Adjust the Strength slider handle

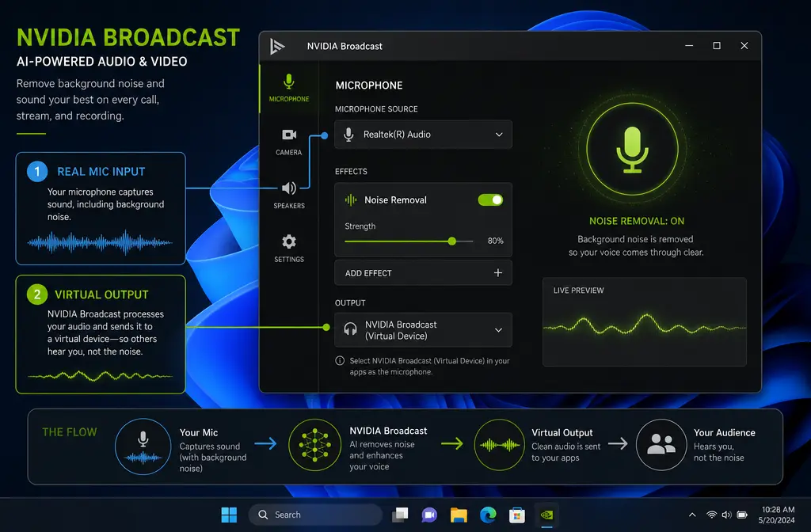(x=452, y=241)
